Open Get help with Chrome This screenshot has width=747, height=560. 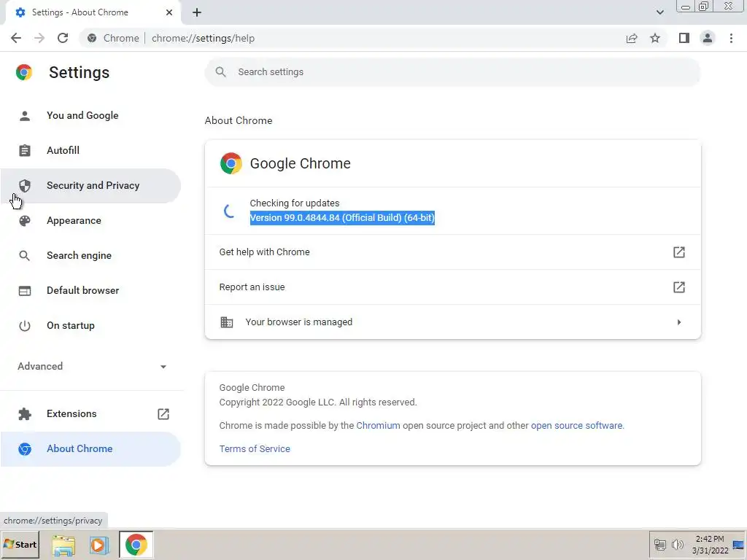coord(452,252)
